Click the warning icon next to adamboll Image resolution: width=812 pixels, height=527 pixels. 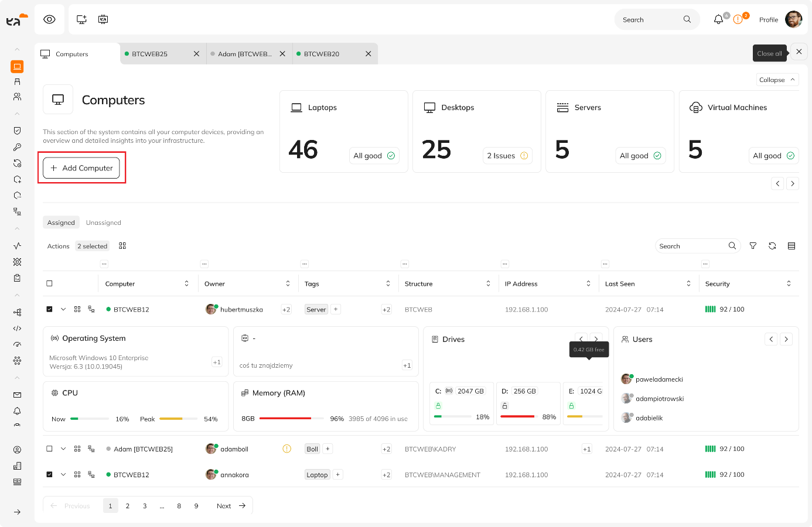pos(287,449)
